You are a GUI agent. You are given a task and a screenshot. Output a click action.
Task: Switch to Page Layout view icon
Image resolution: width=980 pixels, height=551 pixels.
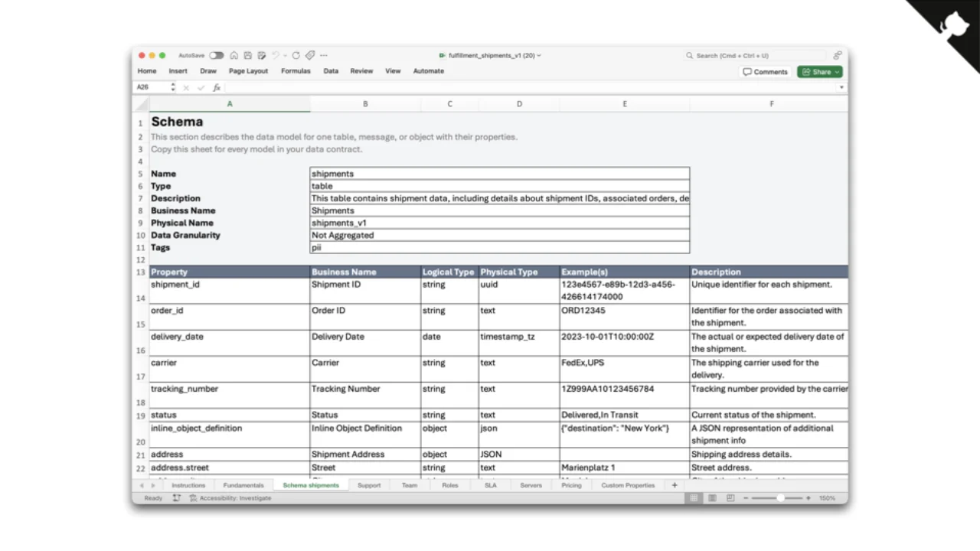click(712, 498)
